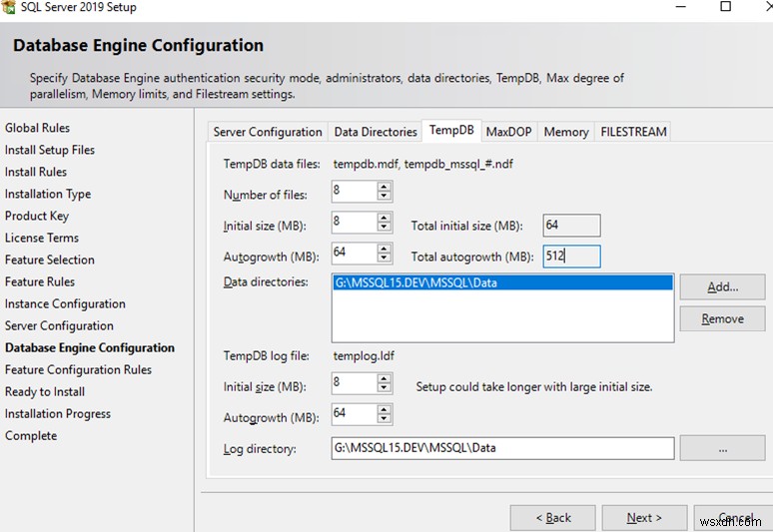Select Server Configuration step in sidebar
Image resolution: width=773 pixels, height=532 pixels.
(59, 326)
